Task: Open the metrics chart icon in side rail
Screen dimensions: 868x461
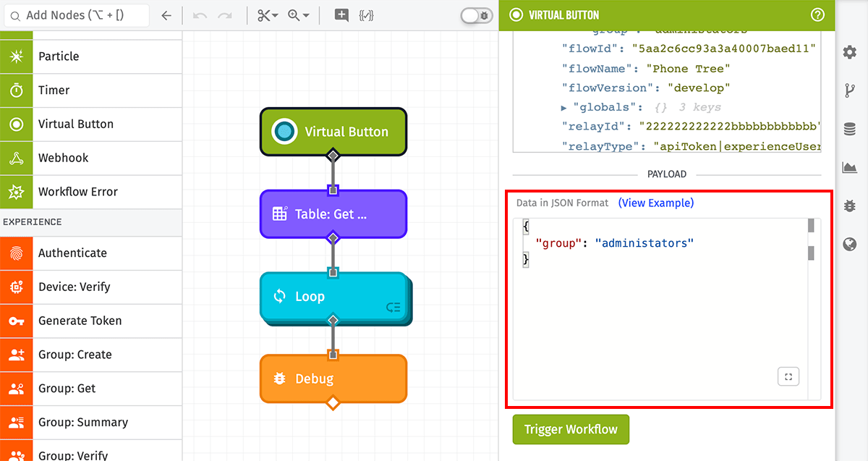Action: (x=850, y=167)
